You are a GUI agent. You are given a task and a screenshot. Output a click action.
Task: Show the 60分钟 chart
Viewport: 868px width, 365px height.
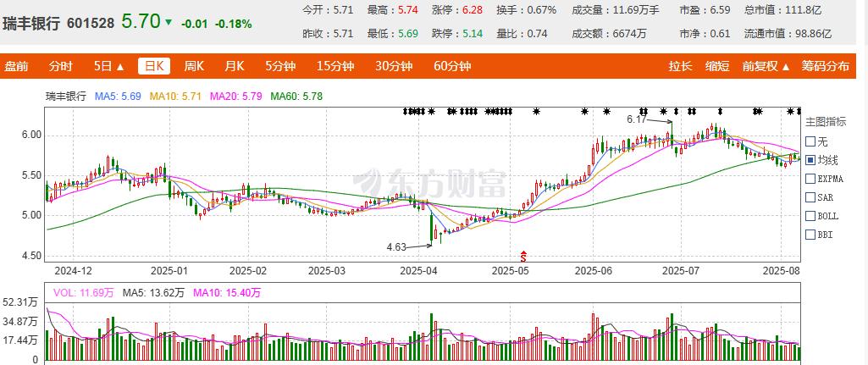(452, 66)
